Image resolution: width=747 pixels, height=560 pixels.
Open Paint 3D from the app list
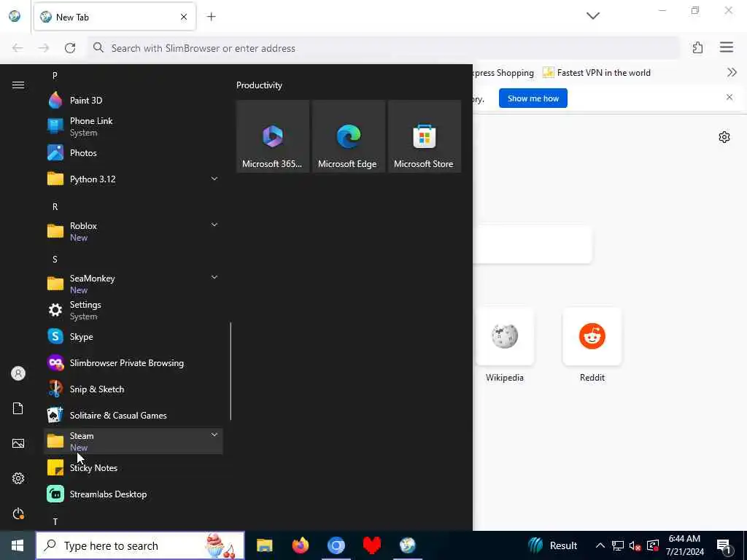(x=133, y=101)
